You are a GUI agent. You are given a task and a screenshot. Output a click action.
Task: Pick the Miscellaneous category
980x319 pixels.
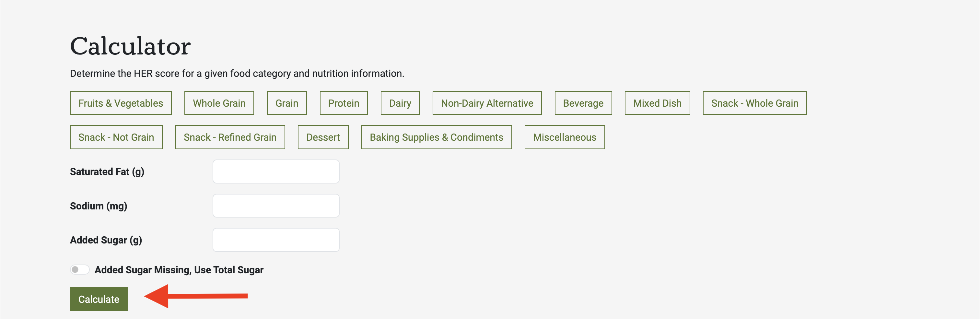pyautogui.click(x=565, y=137)
